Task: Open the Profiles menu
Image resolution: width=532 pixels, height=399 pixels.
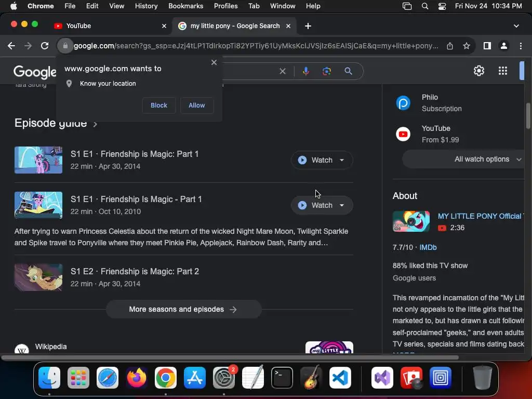Action: point(225,6)
